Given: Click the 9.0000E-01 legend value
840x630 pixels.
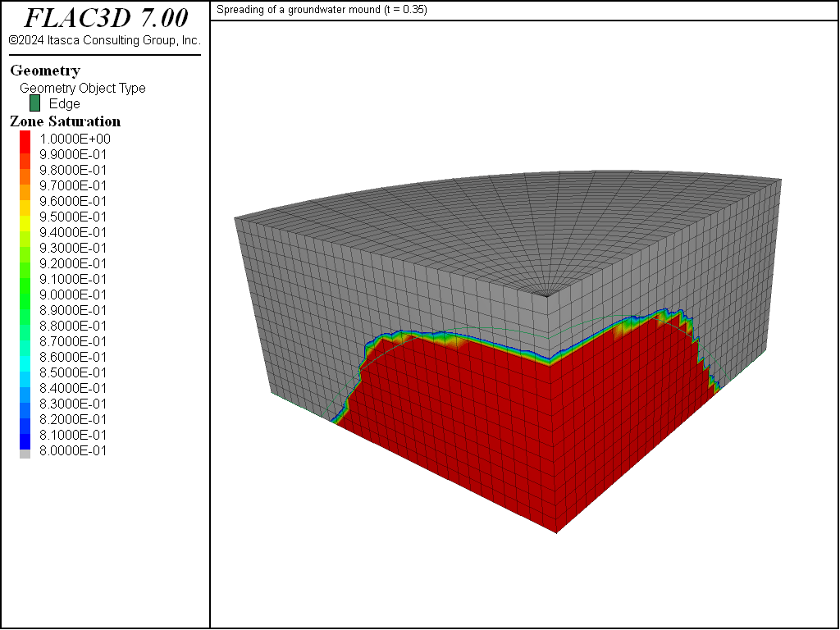Looking at the screenshot, I should [73, 294].
